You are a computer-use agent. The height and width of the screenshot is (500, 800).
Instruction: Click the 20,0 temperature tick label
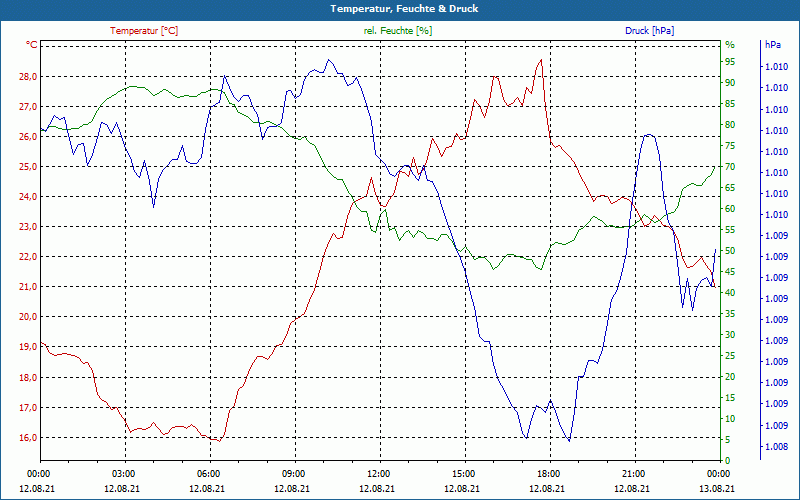(28, 317)
